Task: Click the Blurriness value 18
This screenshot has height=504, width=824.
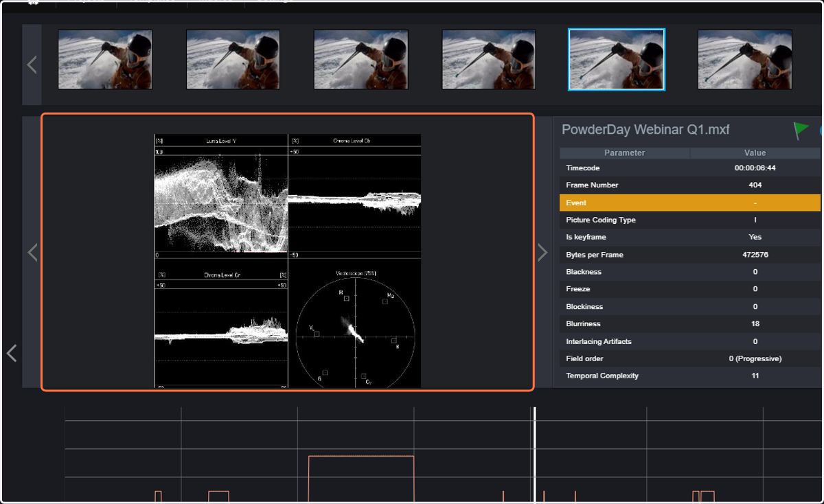Action: pos(755,324)
